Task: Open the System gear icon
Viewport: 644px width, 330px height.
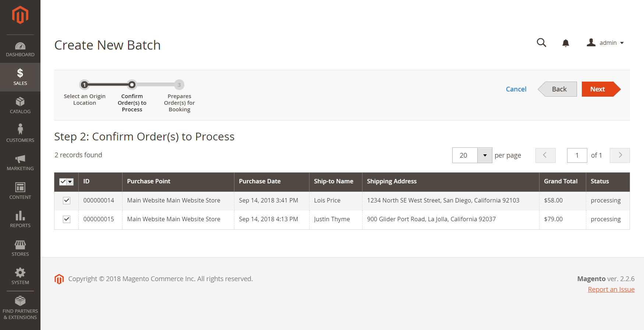Action: 20,272
